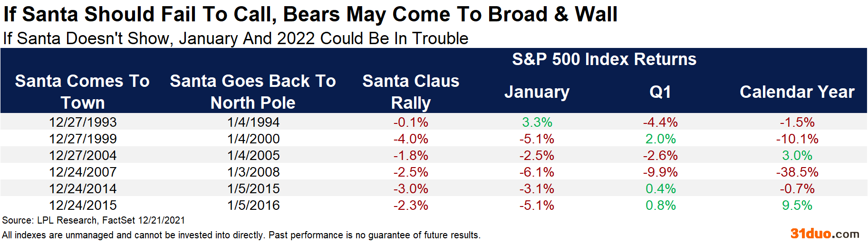
Task: Click the "S&P 500 Index Returns" group header
Action: (x=604, y=59)
